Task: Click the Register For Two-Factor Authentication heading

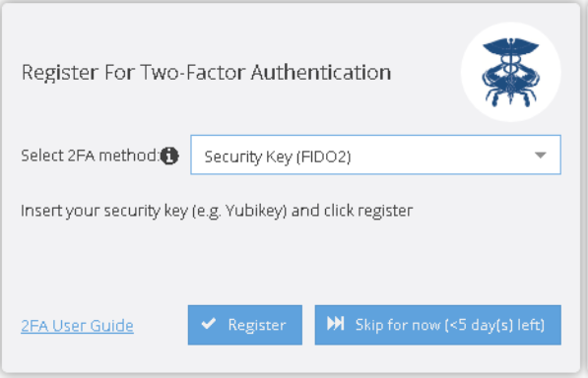Action: point(206,72)
